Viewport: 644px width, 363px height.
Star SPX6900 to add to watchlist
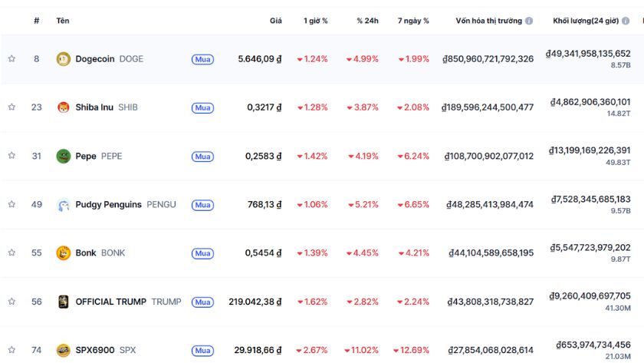(x=12, y=350)
